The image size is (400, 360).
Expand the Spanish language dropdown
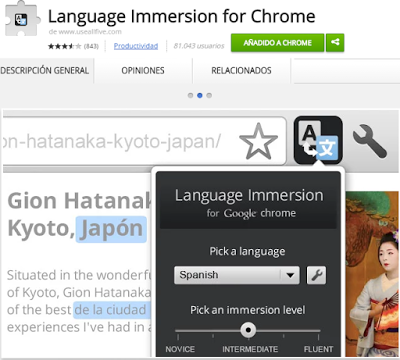tap(237, 275)
